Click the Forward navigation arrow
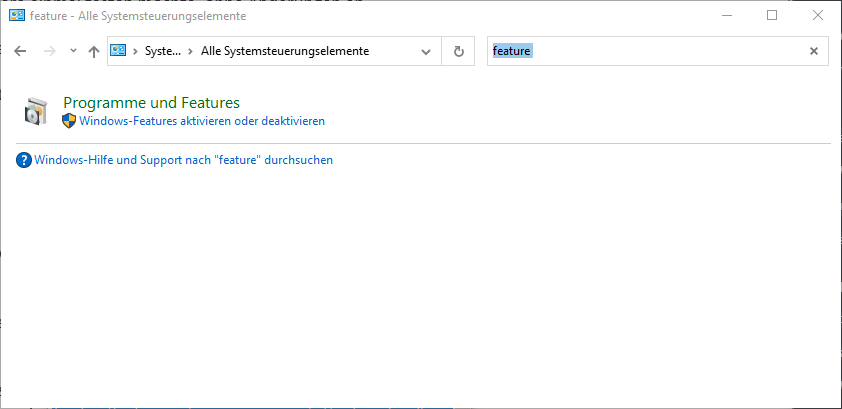 [49, 52]
